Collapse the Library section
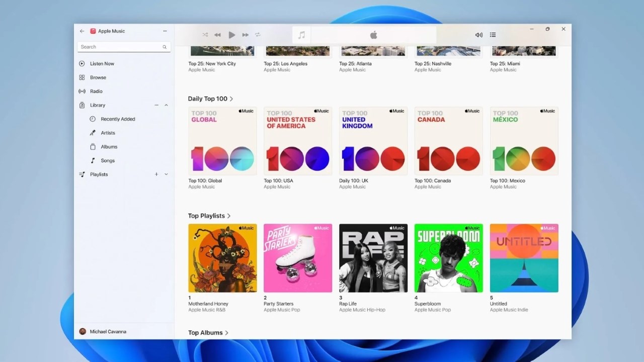This screenshot has height=362, width=644. click(x=166, y=105)
